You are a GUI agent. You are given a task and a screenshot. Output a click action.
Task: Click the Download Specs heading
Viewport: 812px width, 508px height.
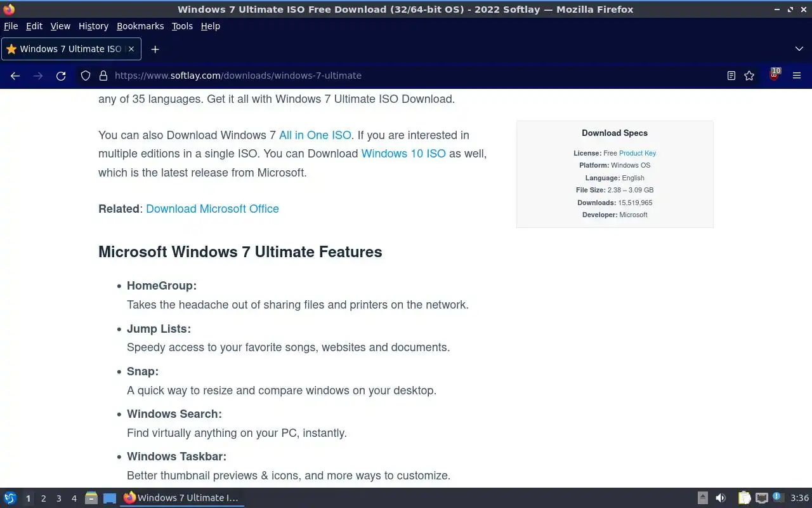tap(615, 133)
